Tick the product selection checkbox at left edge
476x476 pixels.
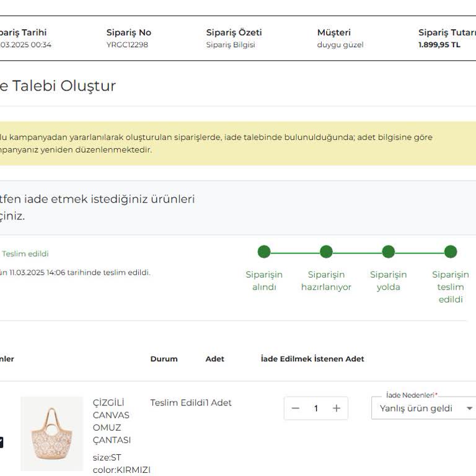click(x=1, y=442)
